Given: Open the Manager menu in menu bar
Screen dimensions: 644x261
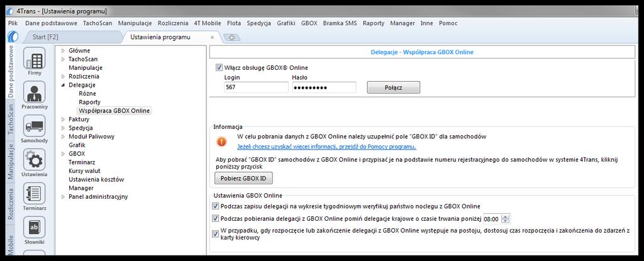Looking at the screenshot, I should coord(402,23).
